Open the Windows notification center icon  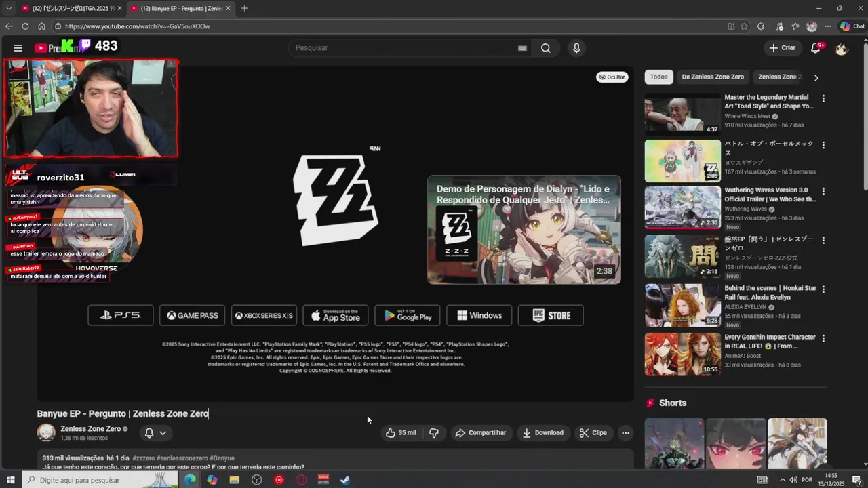(x=856, y=480)
